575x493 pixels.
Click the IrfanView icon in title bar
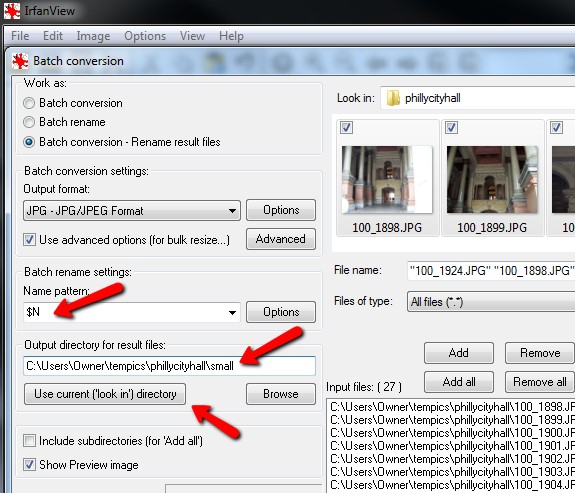[x=12, y=10]
